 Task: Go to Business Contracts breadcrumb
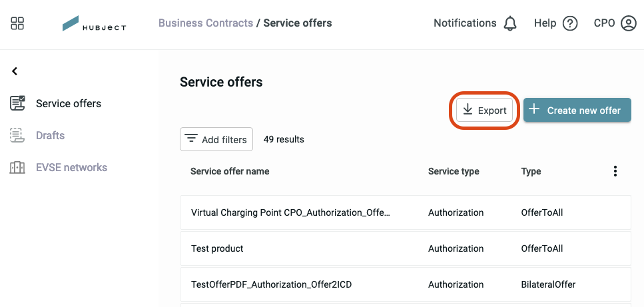[206, 23]
